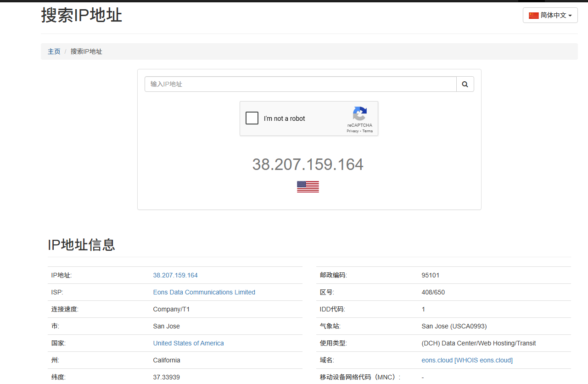This screenshot has width=588, height=384.
Task: Click the magnifier search button
Action: [x=465, y=84]
